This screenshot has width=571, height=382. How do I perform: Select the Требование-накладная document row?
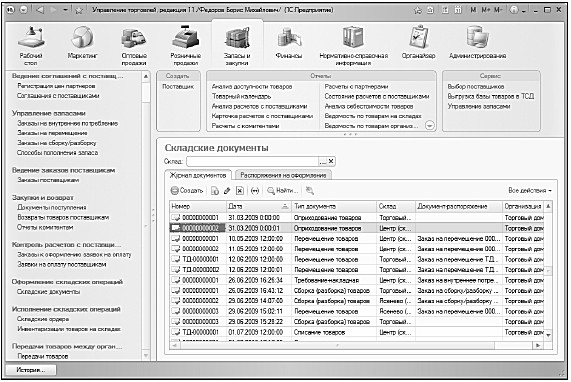357,280
